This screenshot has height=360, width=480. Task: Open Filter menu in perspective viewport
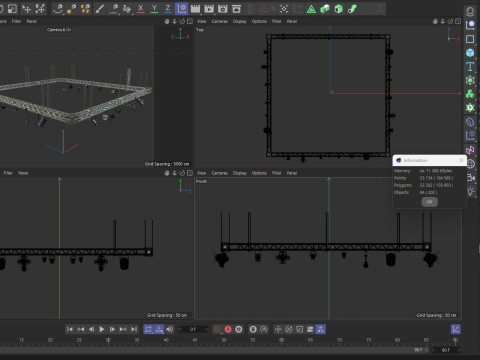16,21
